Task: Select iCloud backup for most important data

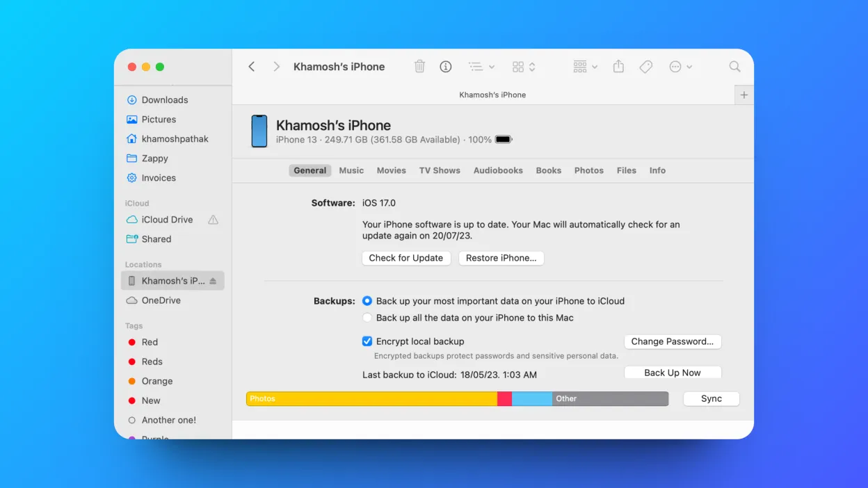Action: [x=367, y=300]
